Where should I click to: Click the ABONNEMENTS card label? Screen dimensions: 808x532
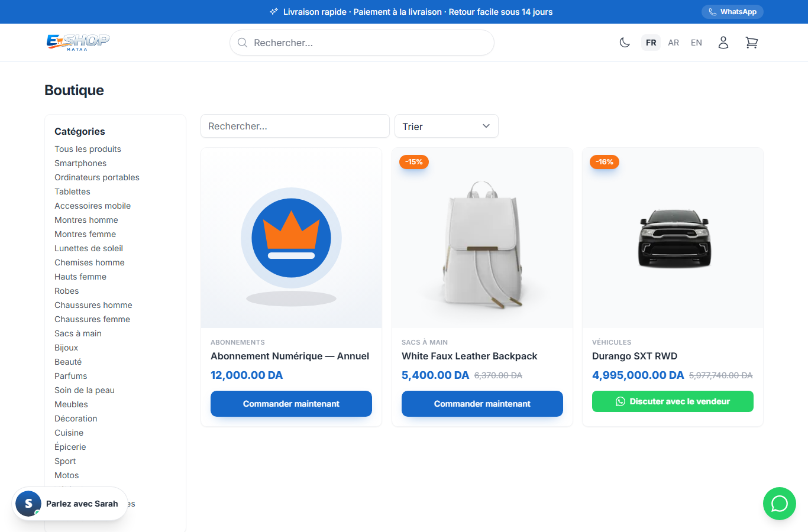pos(238,342)
